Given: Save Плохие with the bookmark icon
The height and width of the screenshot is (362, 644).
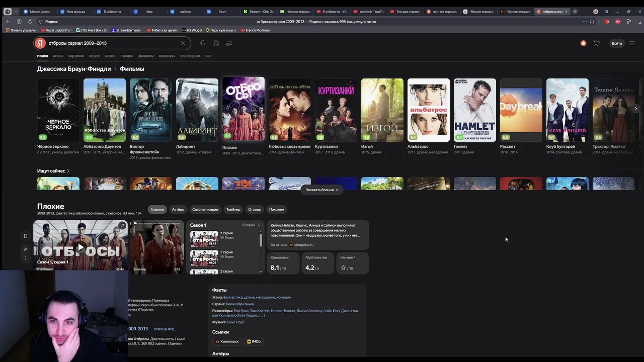Looking at the screenshot, I should [x=25, y=236].
